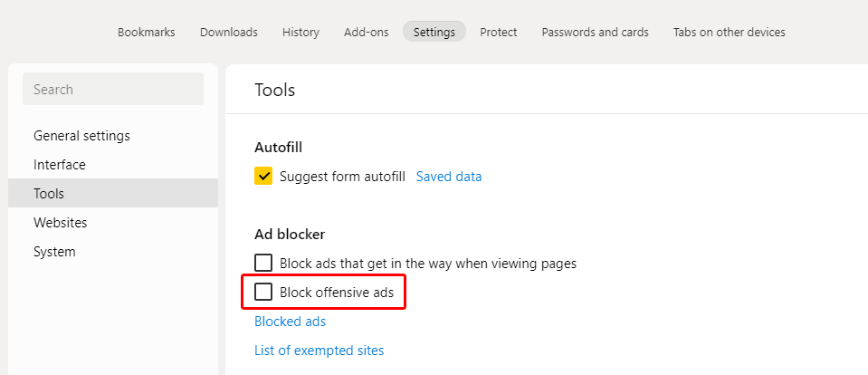Screen dimensions: 868x375
Task: Switch to the Downloads tab
Action: [228, 32]
